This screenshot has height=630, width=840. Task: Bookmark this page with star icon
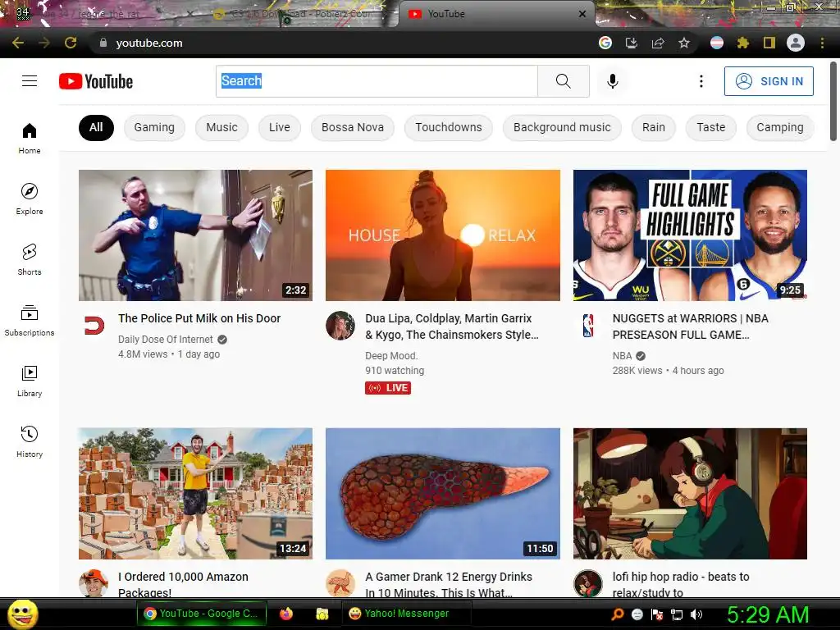click(x=684, y=43)
